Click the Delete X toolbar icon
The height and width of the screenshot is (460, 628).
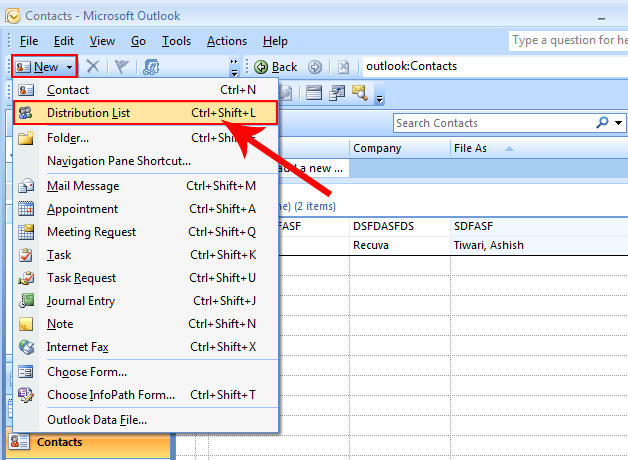point(93,66)
